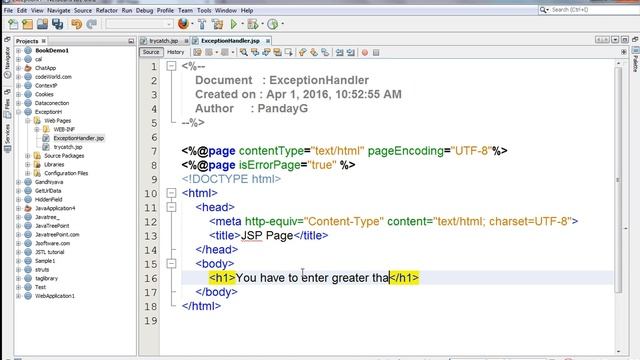Select the ExceptionHandler.jsp editor tab

[x=230, y=41]
